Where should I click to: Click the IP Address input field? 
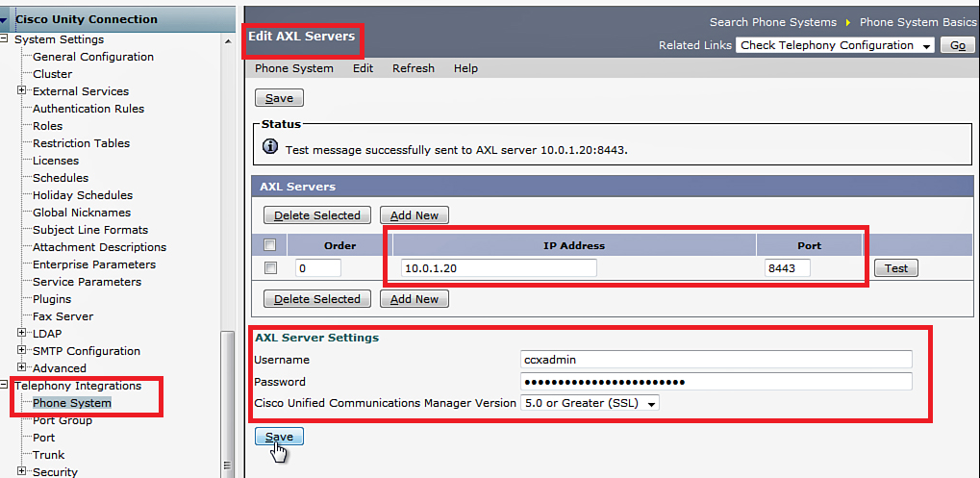point(499,268)
